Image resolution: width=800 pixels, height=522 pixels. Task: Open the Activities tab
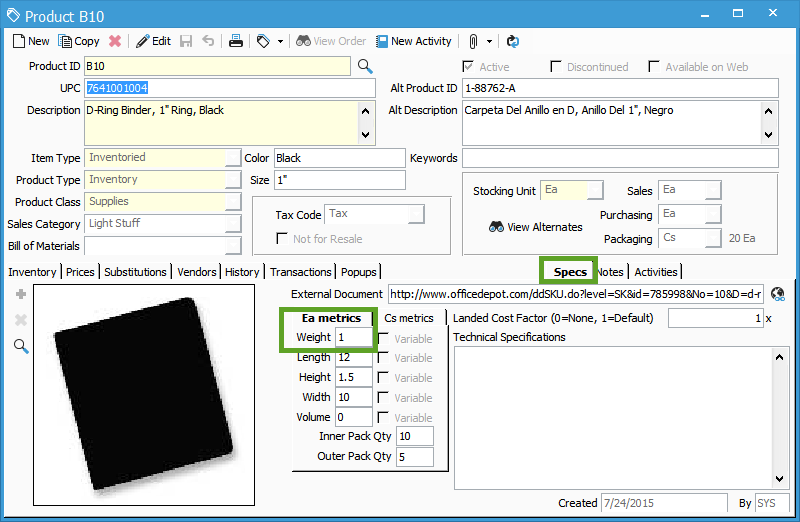tap(656, 272)
